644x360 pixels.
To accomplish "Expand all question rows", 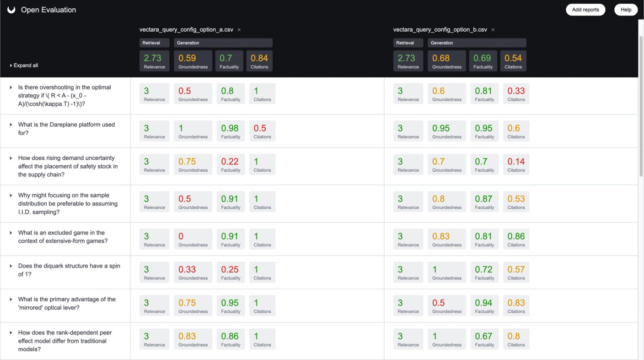I will pos(24,65).
